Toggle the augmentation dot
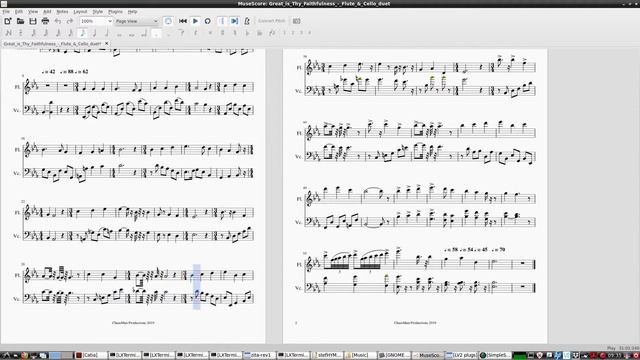The height and width of the screenshot is (360, 640). (x=156, y=33)
